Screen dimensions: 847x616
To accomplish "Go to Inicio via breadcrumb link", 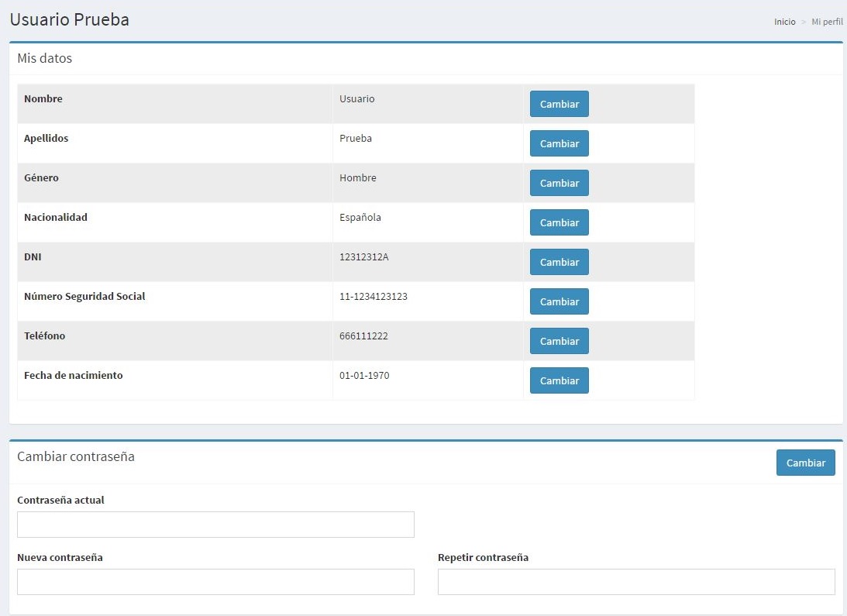I will click(784, 22).
